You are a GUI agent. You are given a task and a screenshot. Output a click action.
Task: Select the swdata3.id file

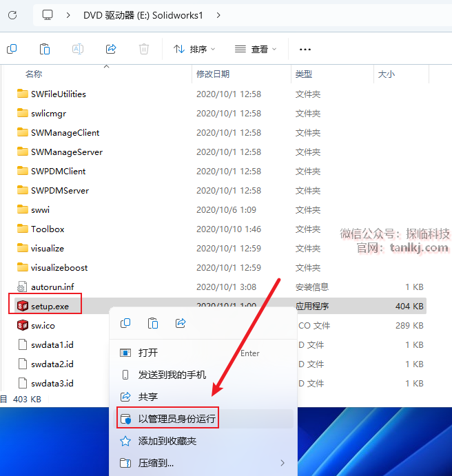pos(52,384)
